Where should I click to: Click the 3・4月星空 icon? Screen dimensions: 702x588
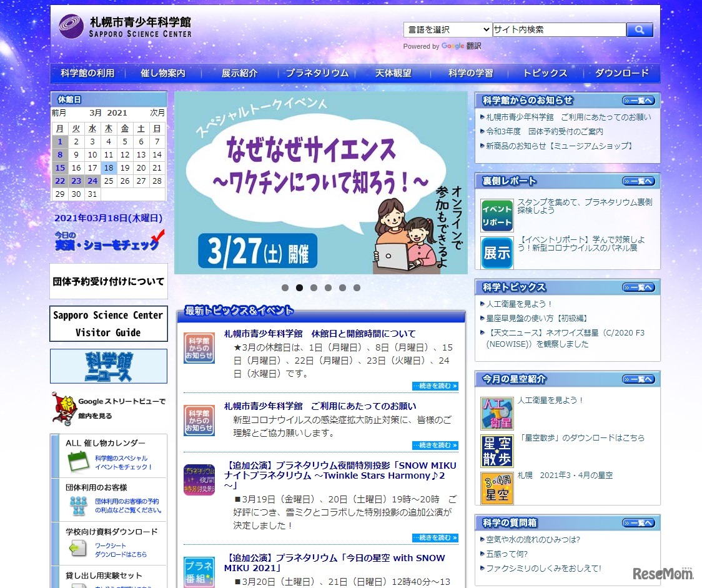click(x=497, y=488)
